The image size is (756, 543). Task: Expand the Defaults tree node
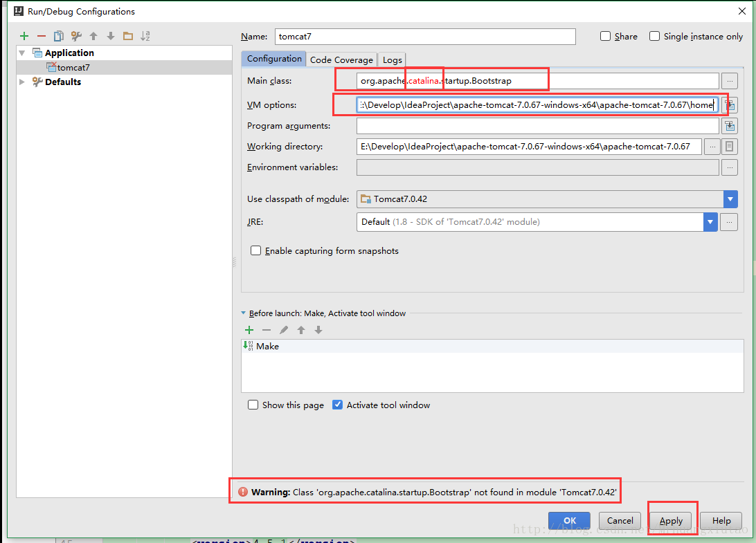22,82
